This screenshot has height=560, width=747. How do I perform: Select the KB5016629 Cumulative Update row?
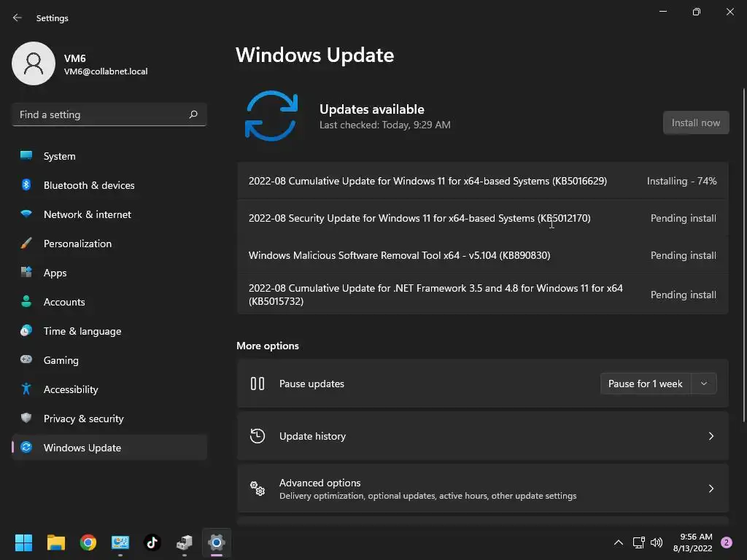[x=483, y=181]
